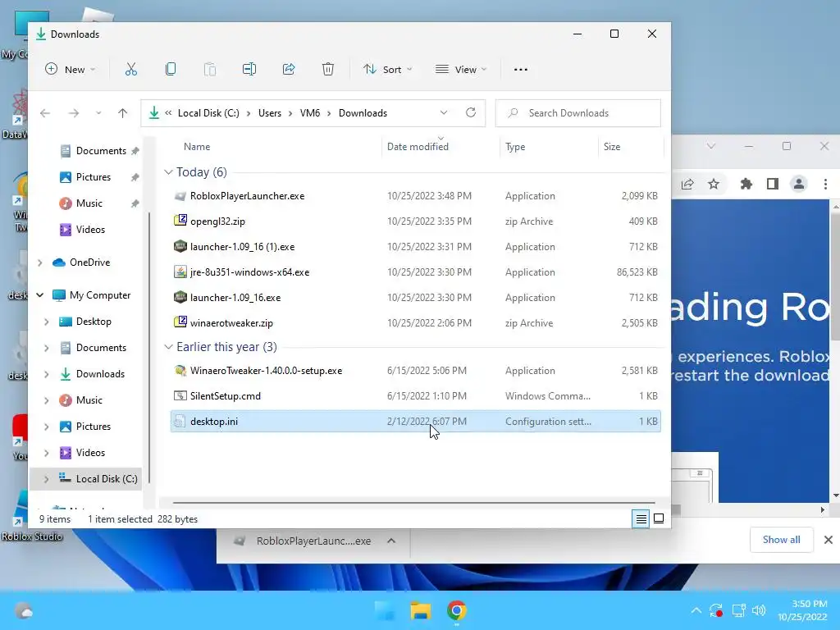Image resolution: width=840 pixels, height=630 pixels.
Task: Open the View dropdown menu
Action: click(461, 69)
